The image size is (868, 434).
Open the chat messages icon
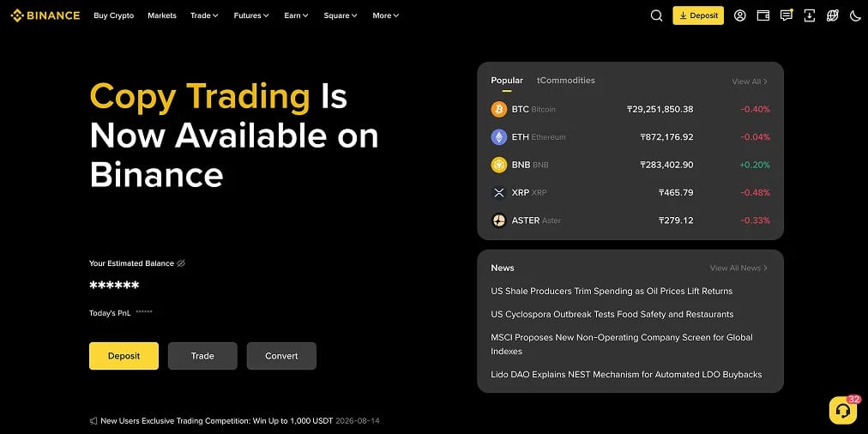786,15
